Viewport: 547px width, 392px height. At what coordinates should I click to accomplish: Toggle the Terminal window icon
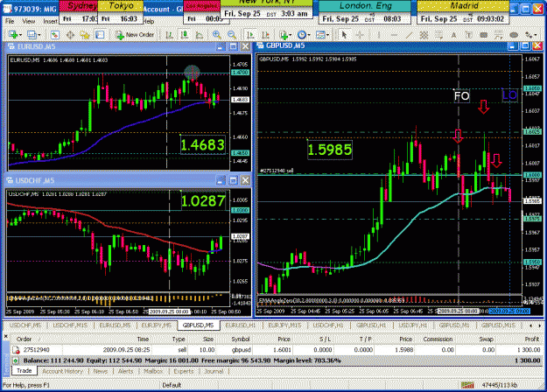pyautogui.click(x=100, y=34)
